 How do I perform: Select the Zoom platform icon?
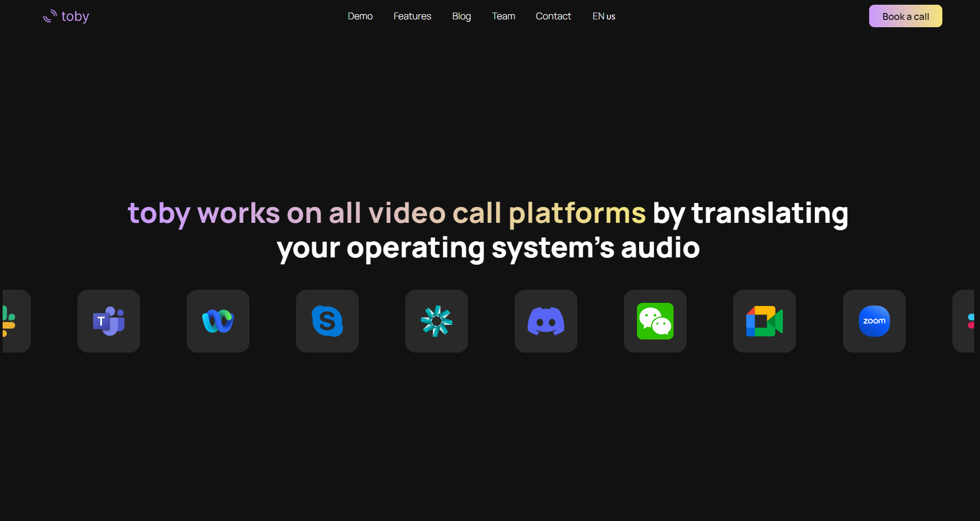(874, 321)
